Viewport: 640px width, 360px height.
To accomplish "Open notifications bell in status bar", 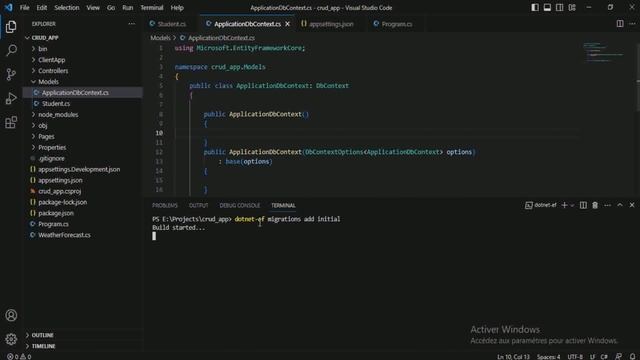I will click(x=632, y=356).
